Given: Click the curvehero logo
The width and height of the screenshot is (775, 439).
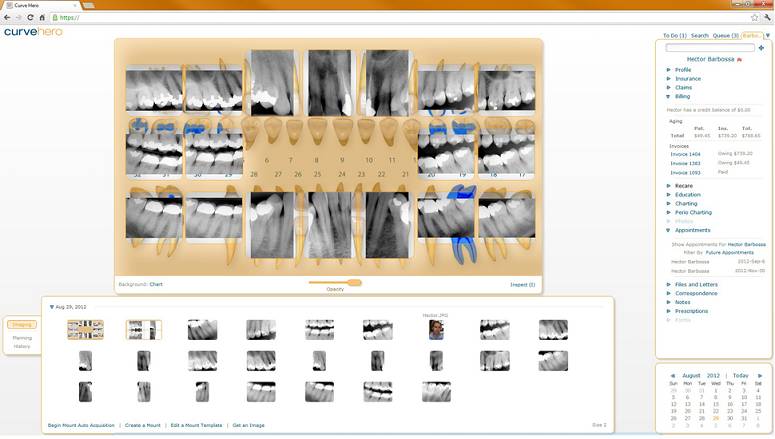Looking at the screenshot, I should coord(34,32).
